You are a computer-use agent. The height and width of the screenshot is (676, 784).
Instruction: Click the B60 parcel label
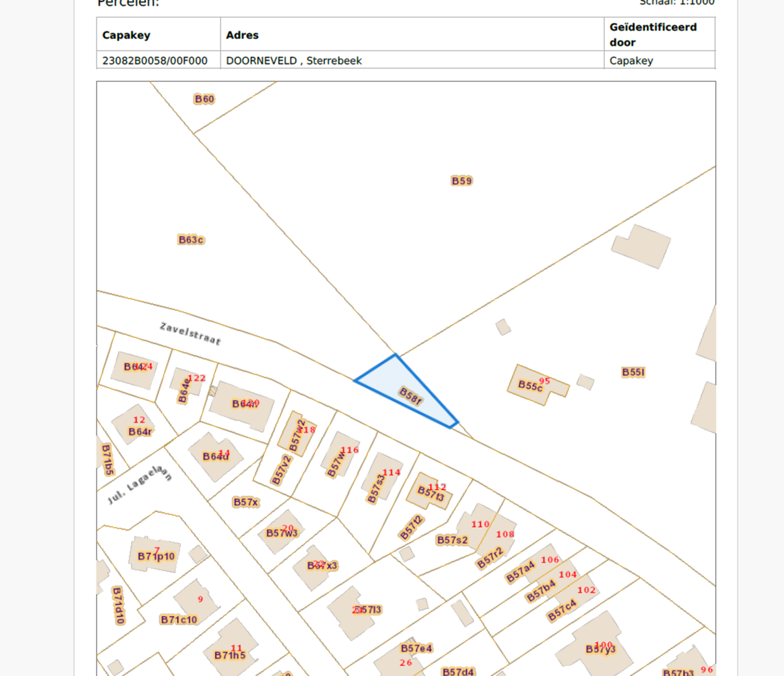[204, 99]
